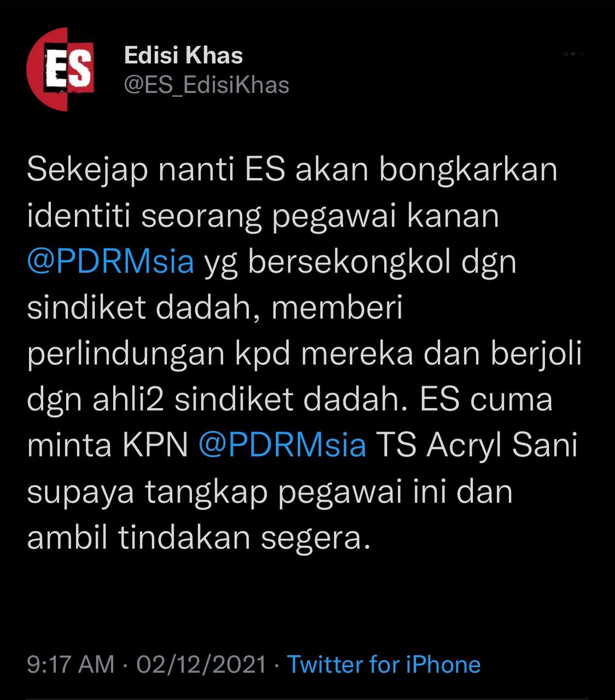Image resolution: width=615 pixels, height=700 pixels.
Task: Open the first @PDRMsia mention
Action: tap(111, 261)
